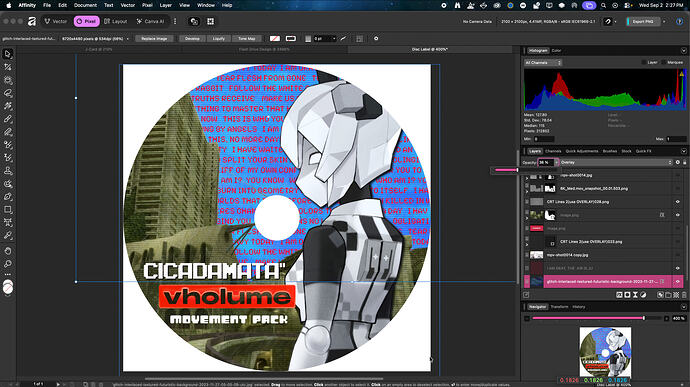Click the Liquify button
The height and width of the screenshot is (387, 690).
pyautogui.click(x=219, y=39)
